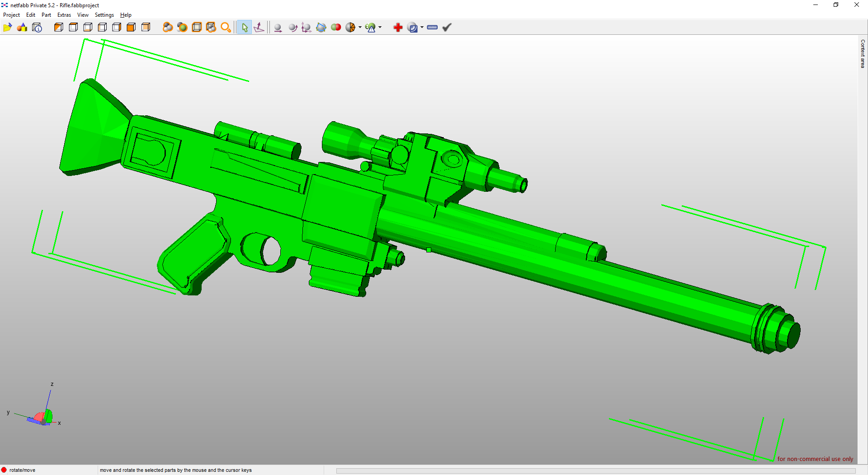Open the Part menu

(x=46, y=15)
